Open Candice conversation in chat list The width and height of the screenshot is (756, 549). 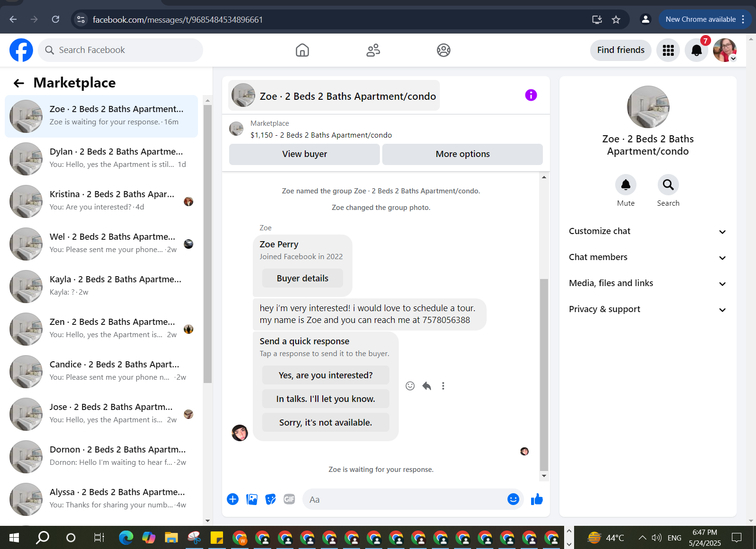pos(101,372)
